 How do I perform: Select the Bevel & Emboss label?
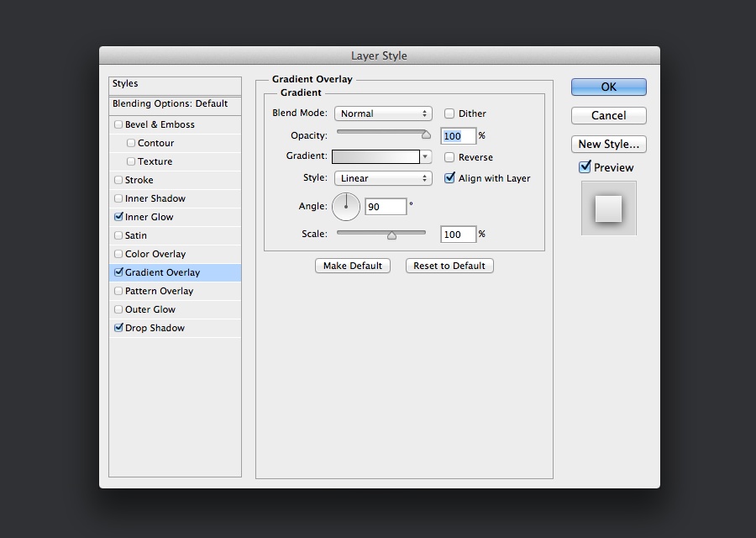tap(160, 124)
